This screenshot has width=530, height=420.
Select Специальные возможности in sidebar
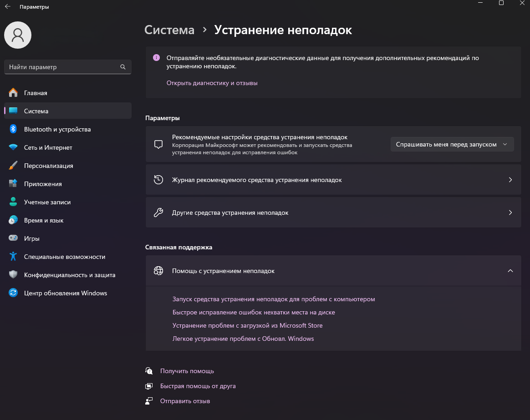[x=64, y=257]
